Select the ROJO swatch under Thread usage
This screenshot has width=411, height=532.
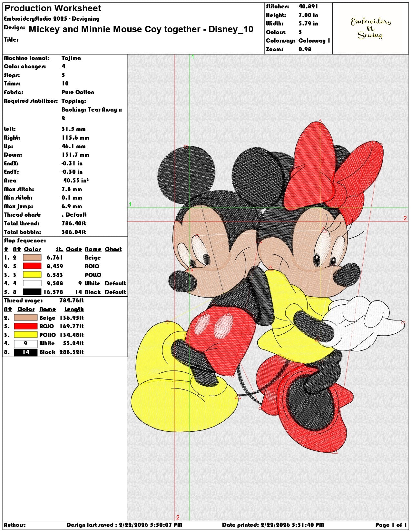(x=26, y=326)
